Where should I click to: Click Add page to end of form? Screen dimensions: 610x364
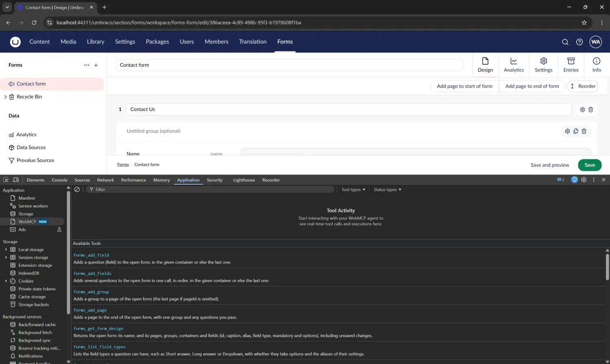click(532, 86)
